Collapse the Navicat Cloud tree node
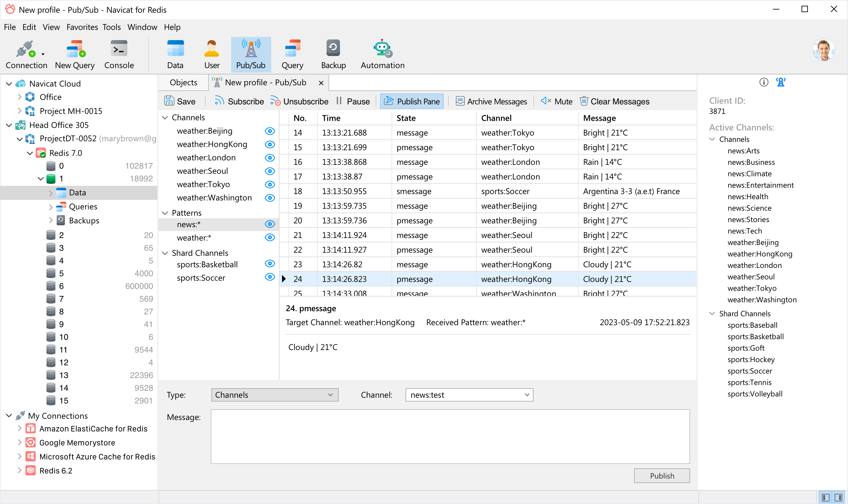Screen dimensions: 848x504 click(x=9, y=84)
